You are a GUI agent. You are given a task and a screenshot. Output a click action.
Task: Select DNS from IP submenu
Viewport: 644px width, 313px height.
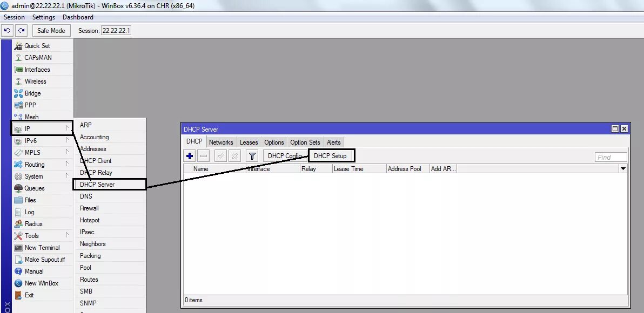[86, 196]
